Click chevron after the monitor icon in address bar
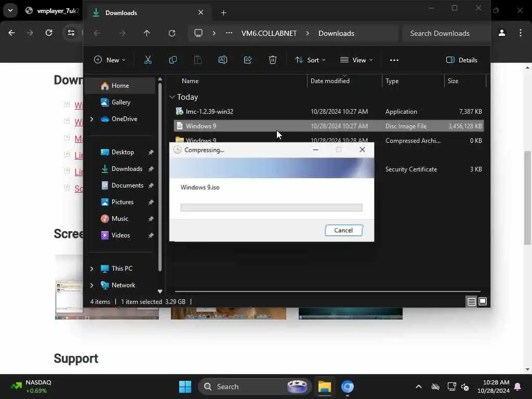The width and height of the screenshot is (532, 399). coord(214,33)
